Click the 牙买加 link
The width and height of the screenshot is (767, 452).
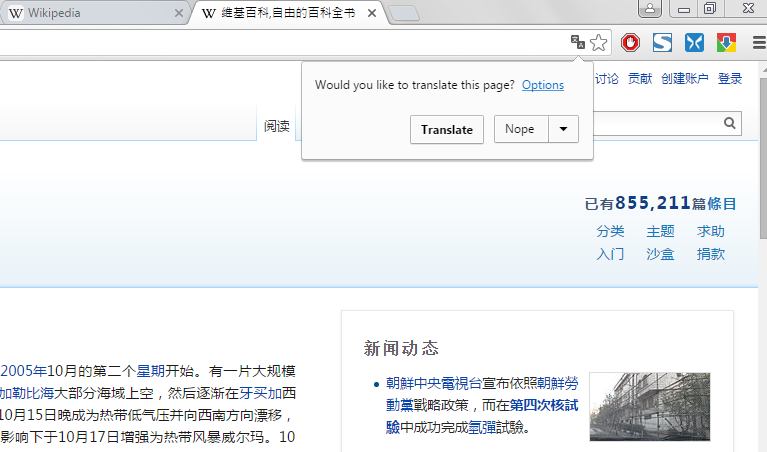tap(261, 393)
